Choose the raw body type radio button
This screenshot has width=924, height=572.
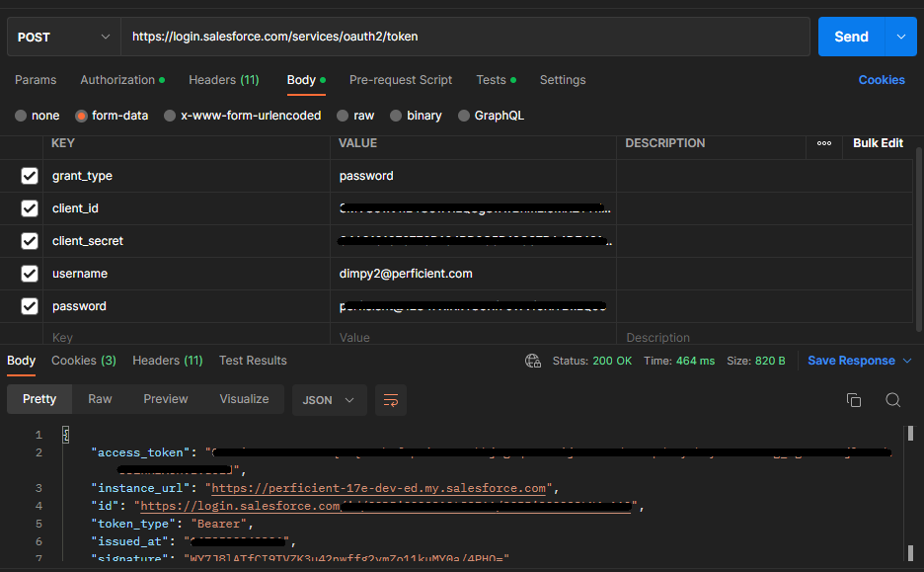[343, 116]
